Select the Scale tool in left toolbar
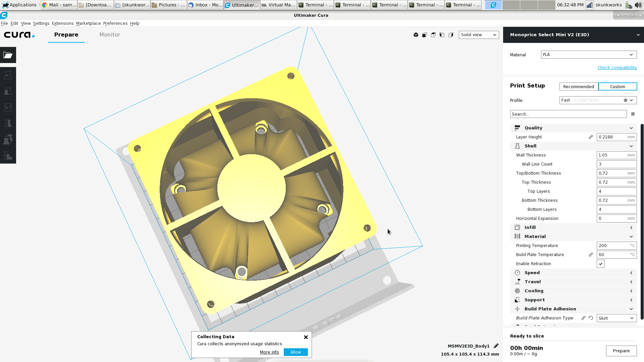The width and height of the screenshot is (644, 362). (x=8, y=91)
